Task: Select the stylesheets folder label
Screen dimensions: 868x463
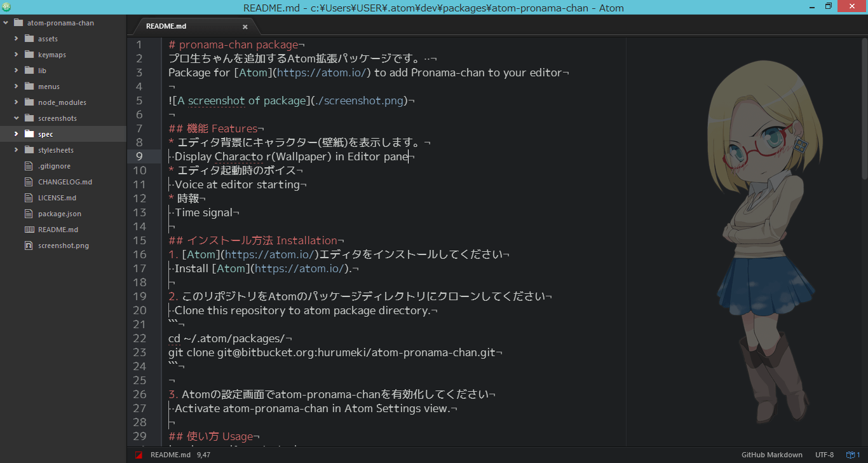Action: (56, 150)
